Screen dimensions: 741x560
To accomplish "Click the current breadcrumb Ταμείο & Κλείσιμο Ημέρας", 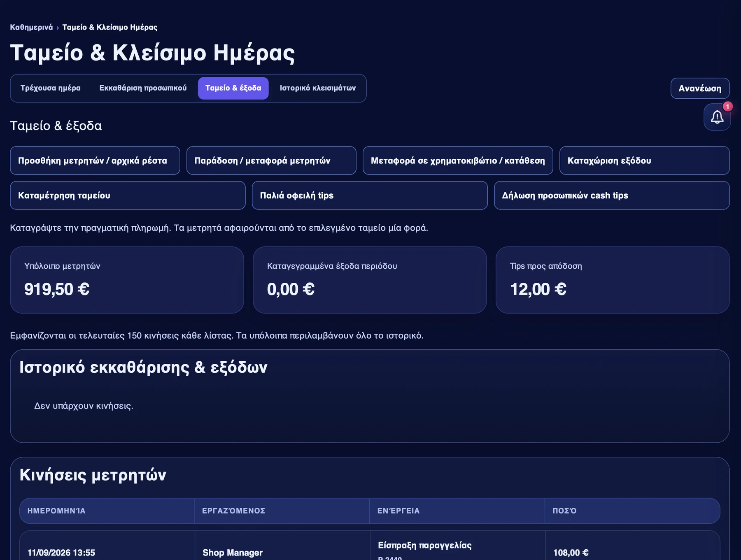I will [110, 27].
